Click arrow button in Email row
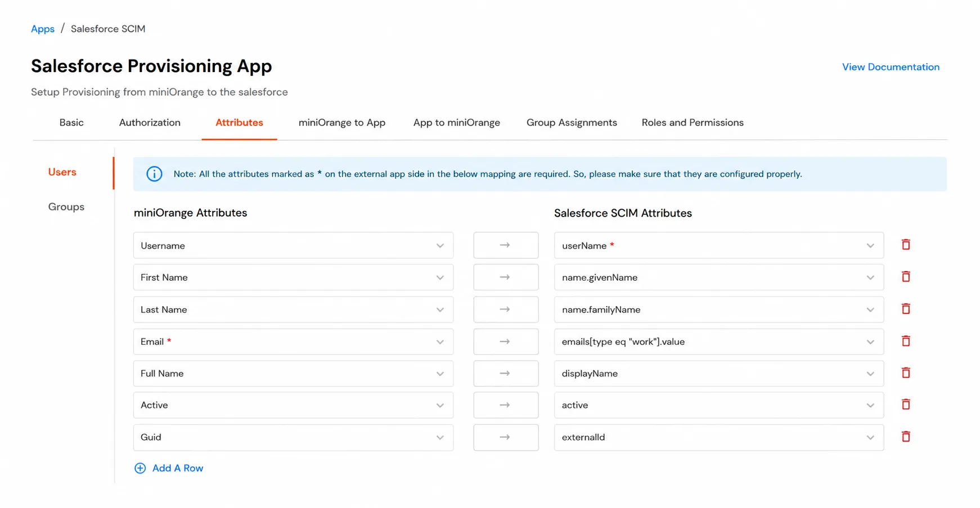Image resolution: width=980 pixels, height=508 pixels. click(506, 341)
